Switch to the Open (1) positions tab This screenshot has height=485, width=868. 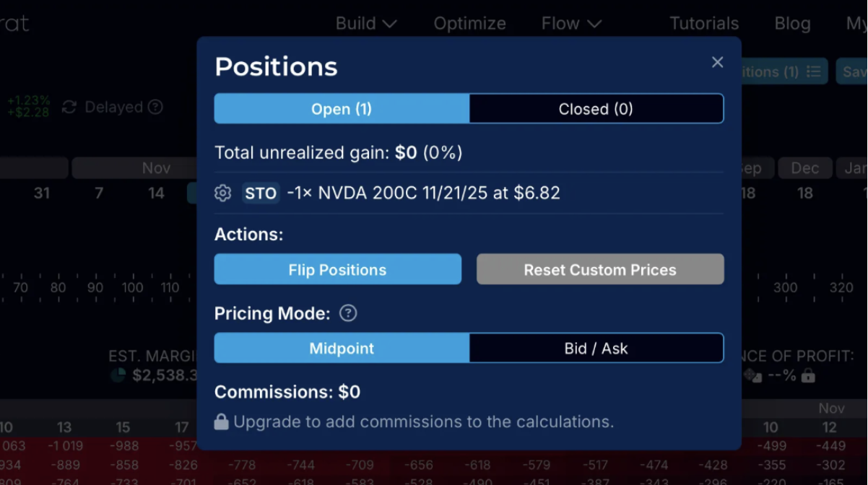342,109
